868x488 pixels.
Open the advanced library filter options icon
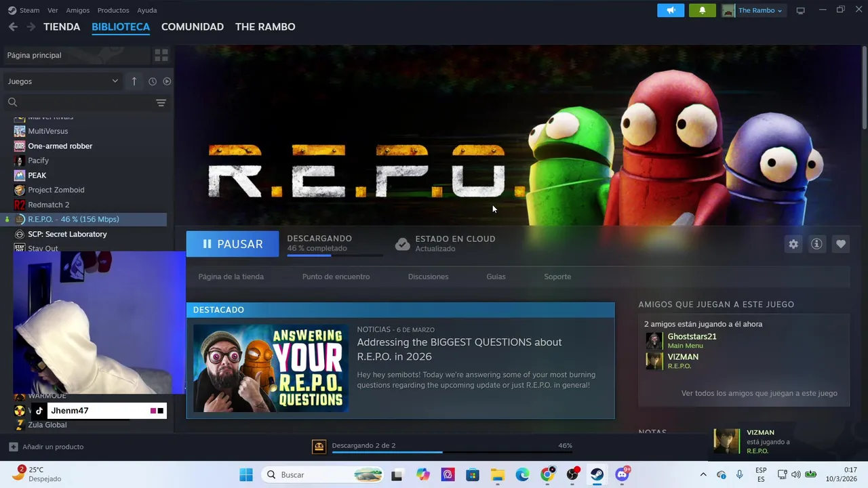coord(161,102)
